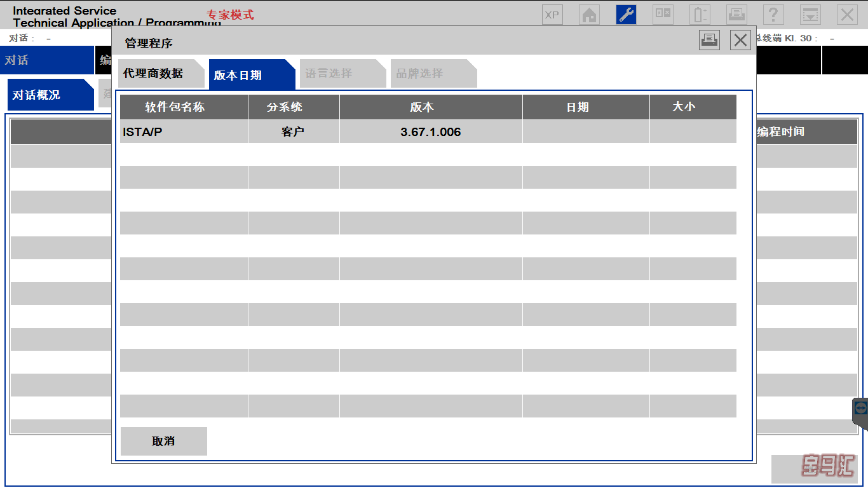The width and height of the screenshot is (868, 488).
Task: Switch to the 代理商数据 tab
Action: tap(161, 74)
